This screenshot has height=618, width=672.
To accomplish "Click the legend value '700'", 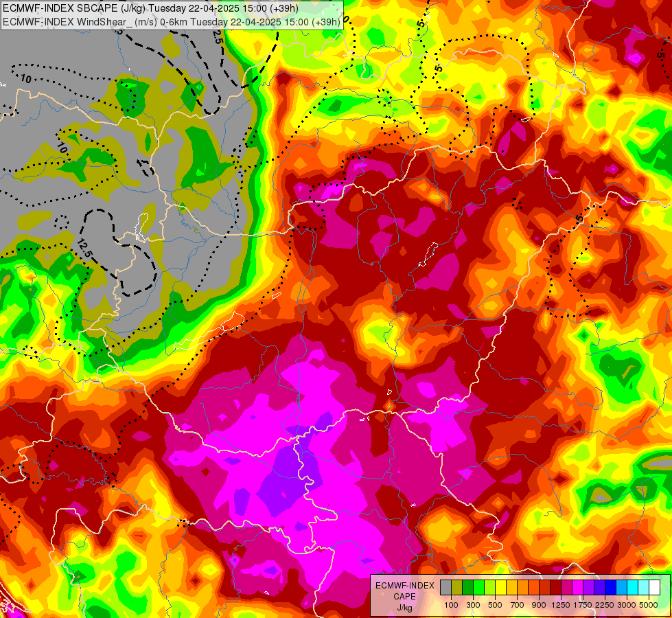I will tap(518, 605).
